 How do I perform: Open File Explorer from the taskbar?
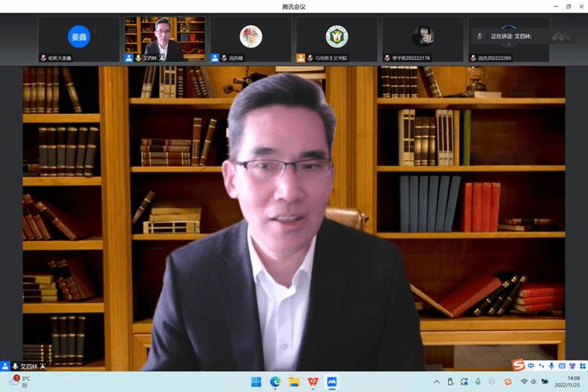tap(294, 382)
